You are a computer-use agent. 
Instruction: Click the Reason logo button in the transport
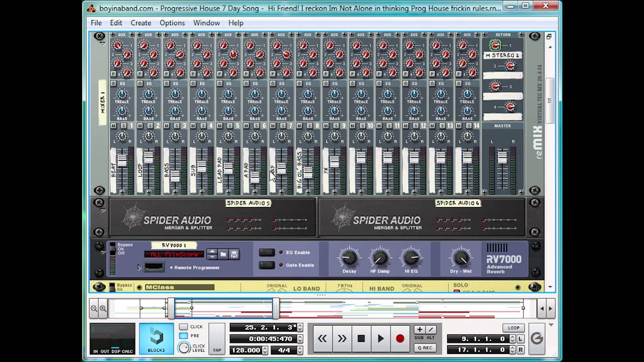537,338
